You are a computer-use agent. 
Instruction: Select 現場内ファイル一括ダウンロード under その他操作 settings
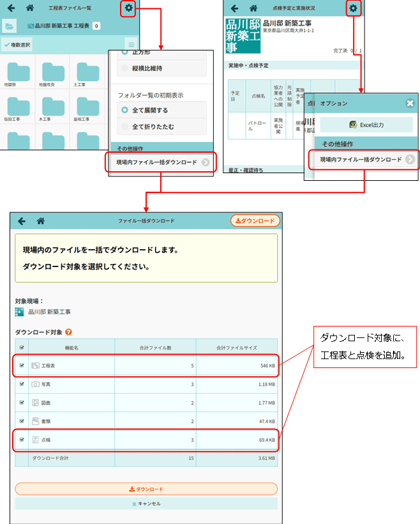click(162, 162)
